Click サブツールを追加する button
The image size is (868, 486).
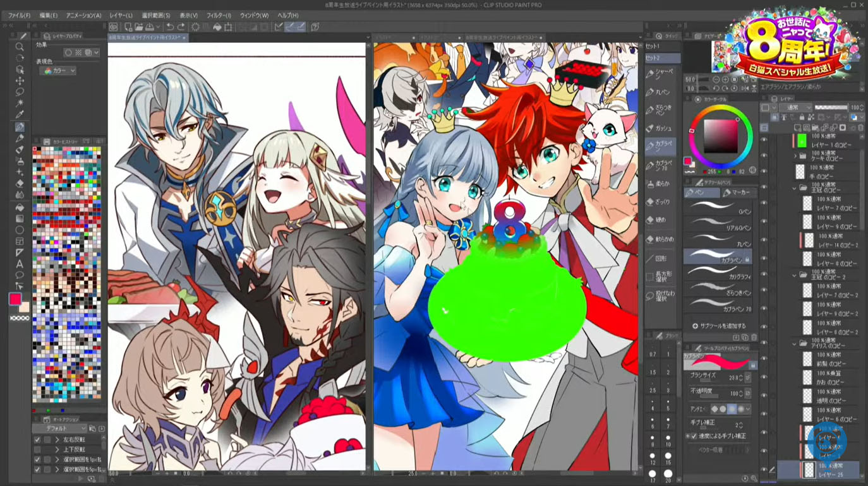718,326
